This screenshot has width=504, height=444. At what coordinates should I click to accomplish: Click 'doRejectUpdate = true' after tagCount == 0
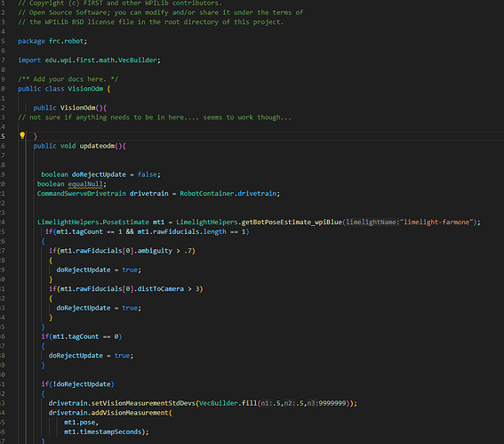pyautogui.click(x=91, y=356)
